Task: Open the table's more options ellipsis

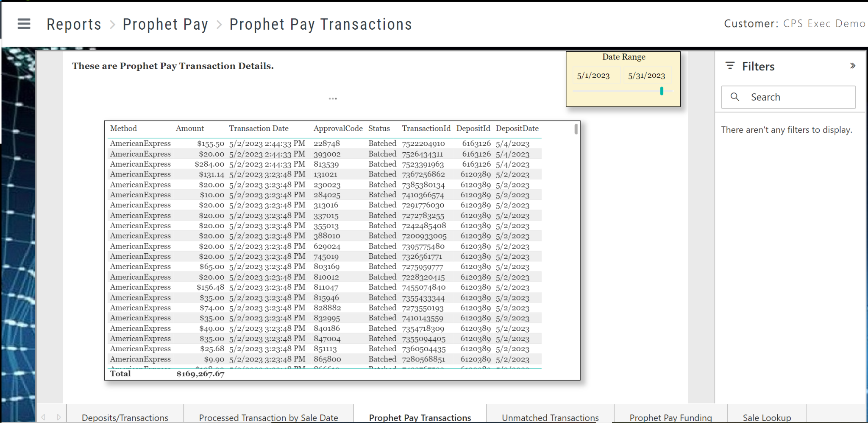Action: [333, 98]
